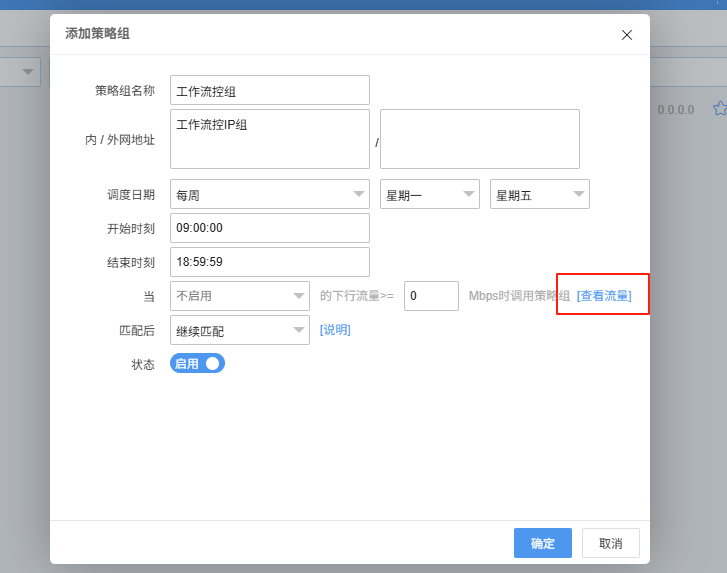Click the star icon beside 0.0.0.0
Screen dimensions: 727x573
720,108
